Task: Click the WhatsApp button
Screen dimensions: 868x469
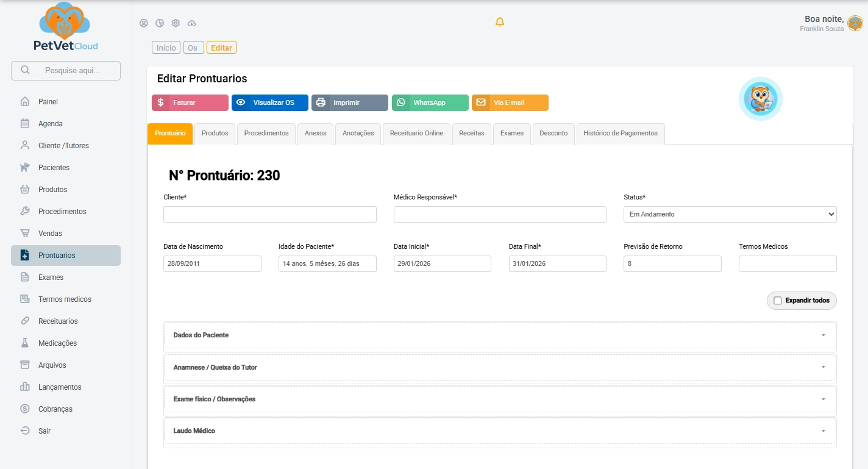Action: (430, 103)
